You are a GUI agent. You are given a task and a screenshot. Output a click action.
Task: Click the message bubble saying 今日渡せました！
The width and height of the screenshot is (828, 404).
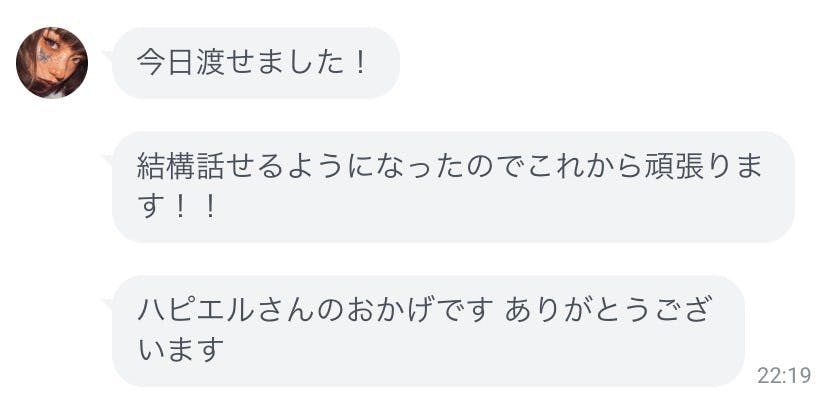pyautogui.click(x=255, y=63)
